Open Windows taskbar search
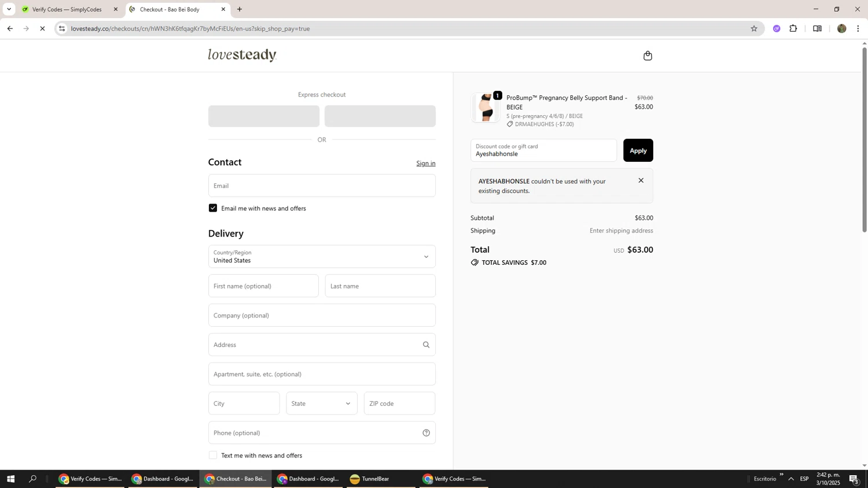Image resolution: width=868 pixels, height=488 pixels. 33,479
